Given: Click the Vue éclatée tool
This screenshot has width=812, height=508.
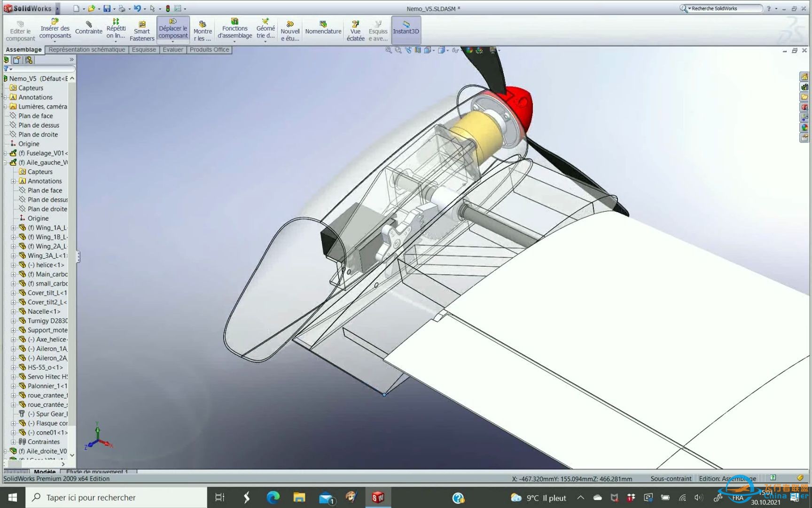Looking at the screenshot, I should [356, 31].
